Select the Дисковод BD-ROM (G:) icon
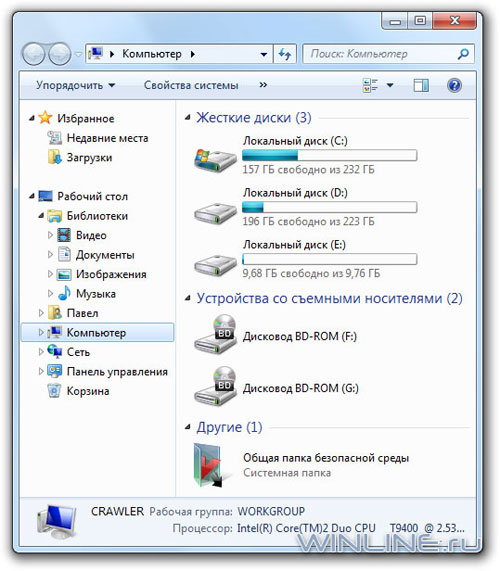The width and height of the screenshot is (500, 571). (215, 386)
